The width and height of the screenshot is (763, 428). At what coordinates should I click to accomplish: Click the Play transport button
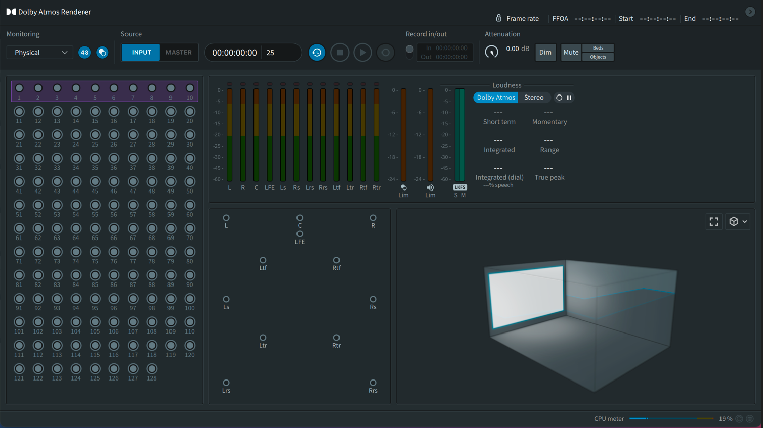[x=363, y=53]
